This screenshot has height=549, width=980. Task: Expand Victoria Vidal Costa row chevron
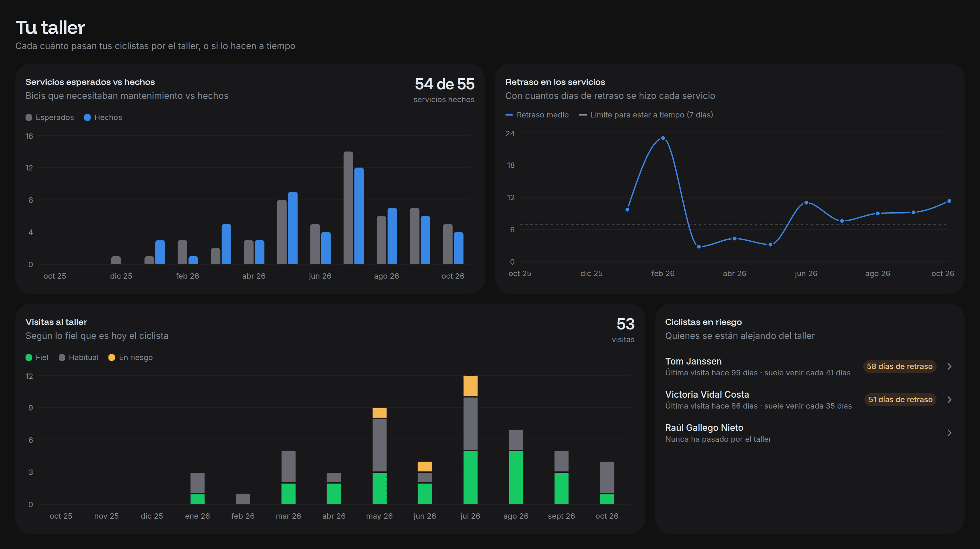click(949, 399)
